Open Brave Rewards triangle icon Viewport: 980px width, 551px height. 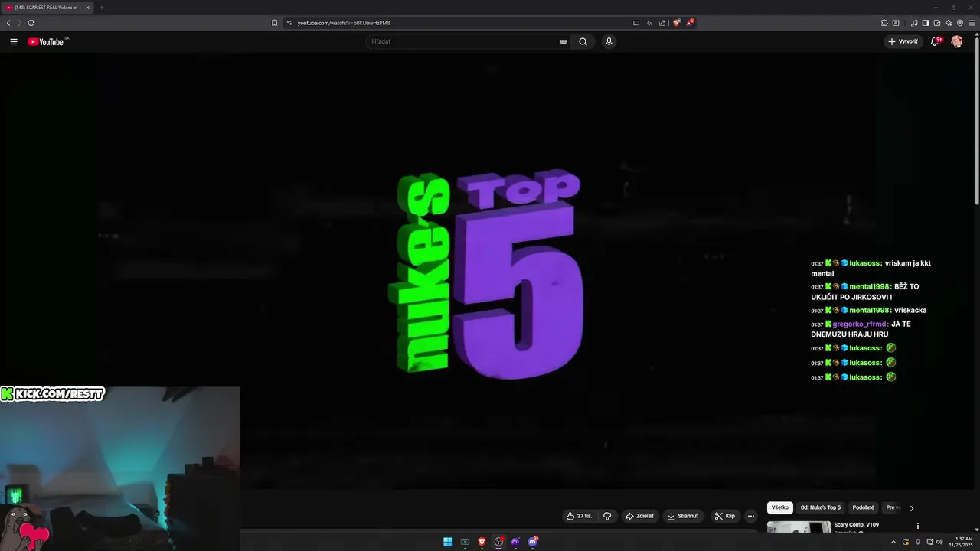690,23
